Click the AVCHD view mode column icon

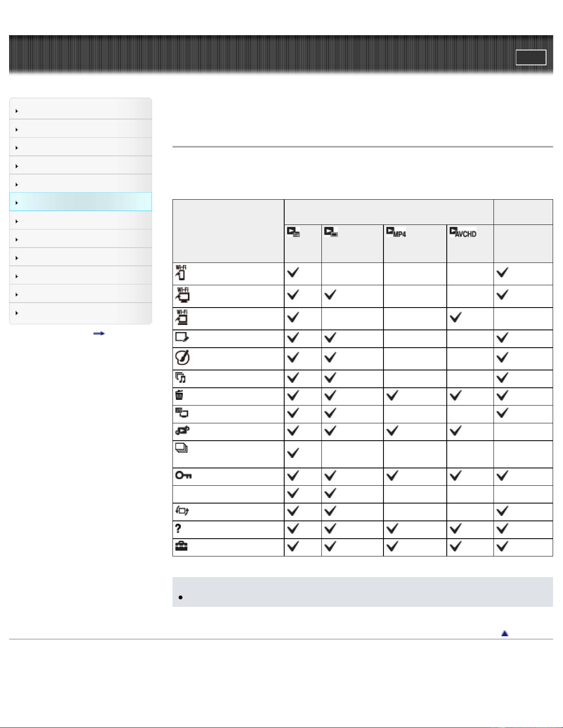tap(463, 232)
